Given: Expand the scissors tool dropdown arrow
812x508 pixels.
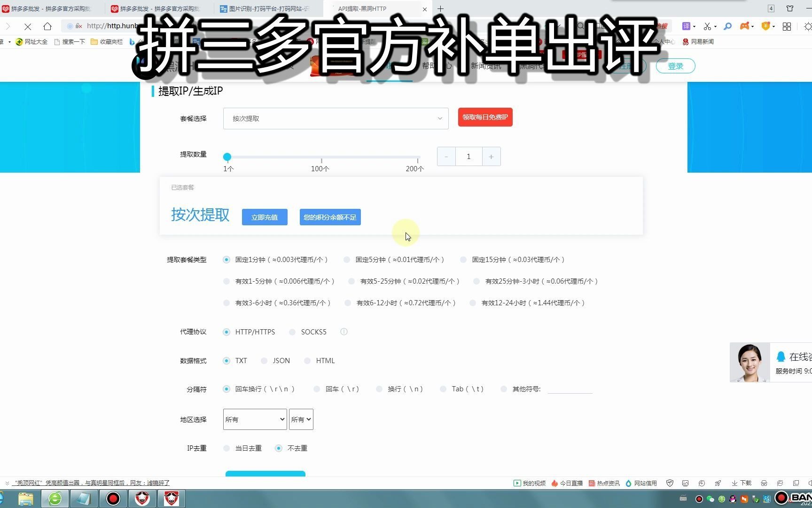Looking at the screenshot, I should coord(715,27).
